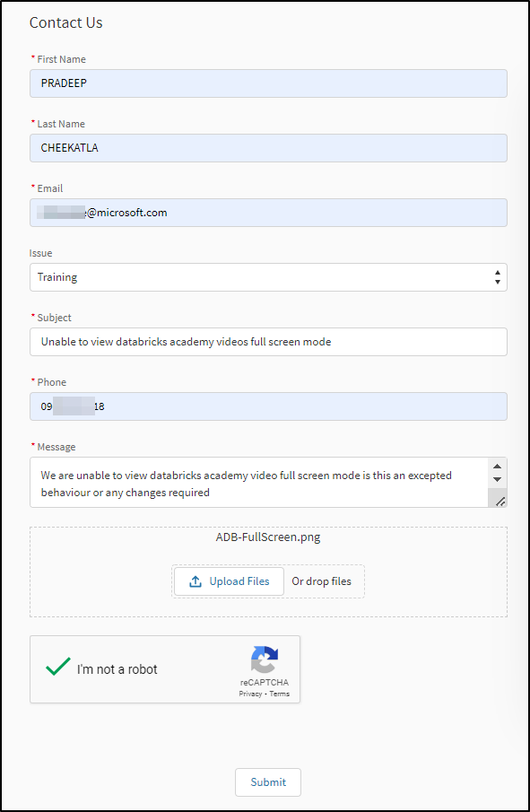Click the attached file ADB-FullScreen.png

click(x=268, y=538)
